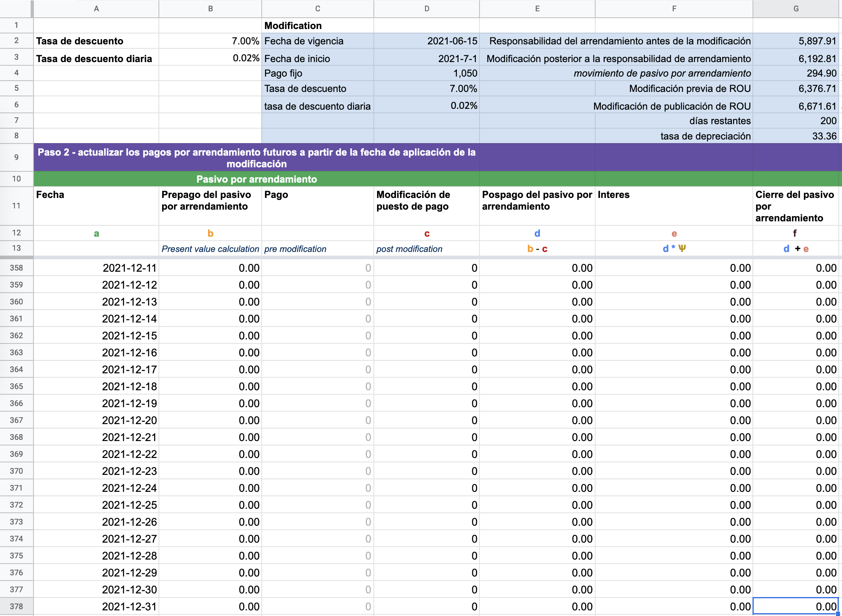842x616 pixels.
Task: Click the 'b - c' formula cell
Action: (537, 249)
